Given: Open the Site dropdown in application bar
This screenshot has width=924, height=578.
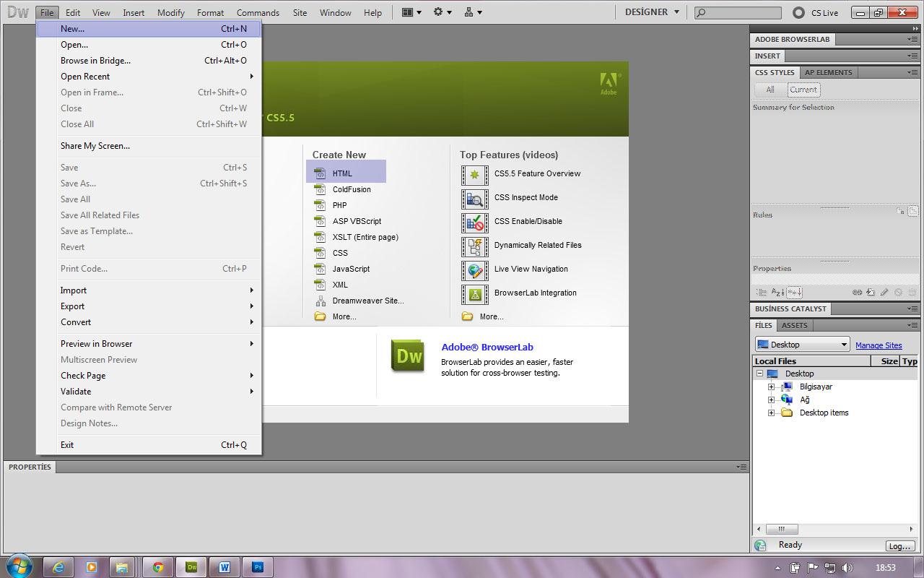Looking at the screenshot, I should [x=474, y=12].
